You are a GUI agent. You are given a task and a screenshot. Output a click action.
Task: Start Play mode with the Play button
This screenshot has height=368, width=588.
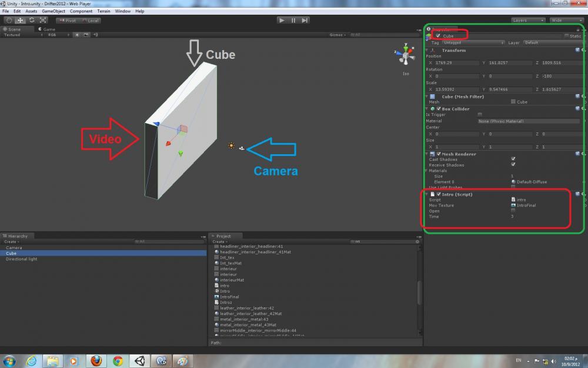[282, 20]
